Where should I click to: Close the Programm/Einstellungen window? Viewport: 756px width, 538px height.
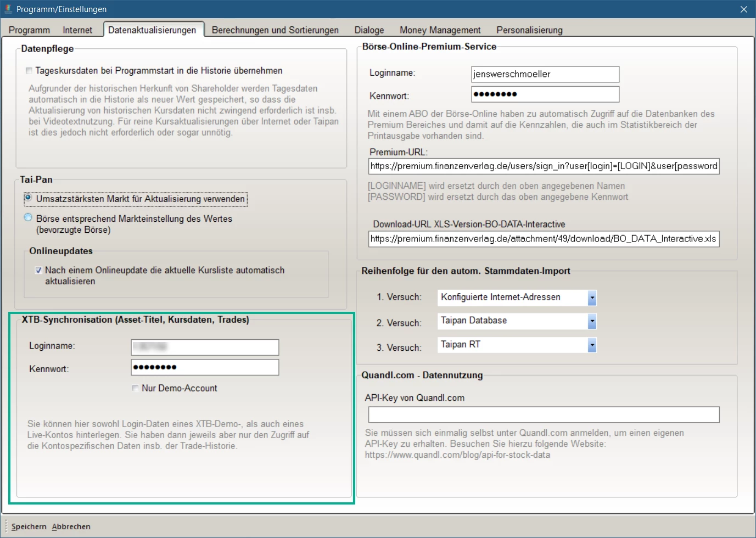(743, 9)
